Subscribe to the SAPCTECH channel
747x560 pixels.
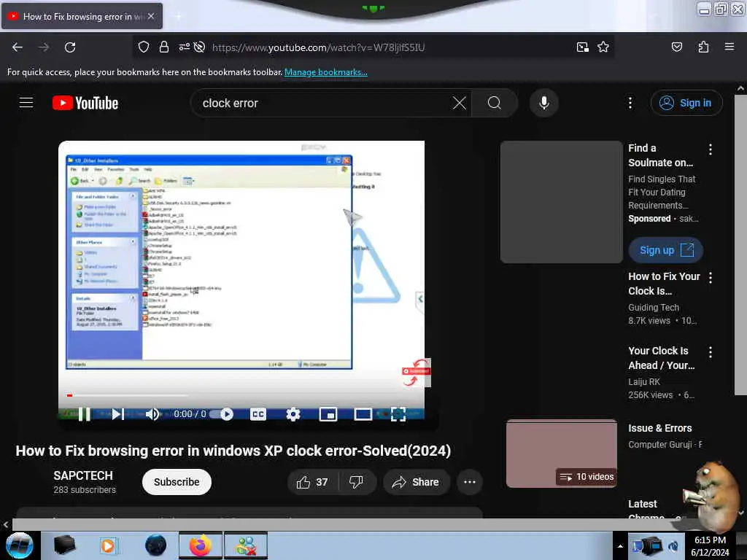tap(177, 482)
